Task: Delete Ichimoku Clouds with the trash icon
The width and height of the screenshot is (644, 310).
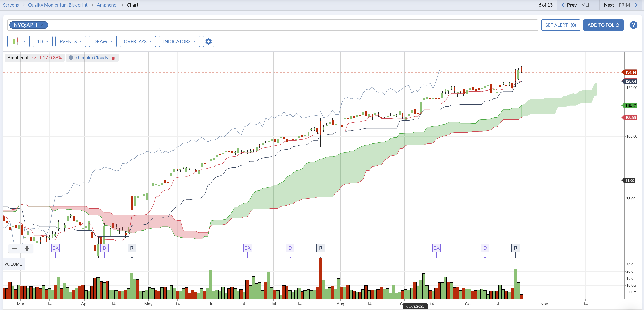Action: point(113,58)
